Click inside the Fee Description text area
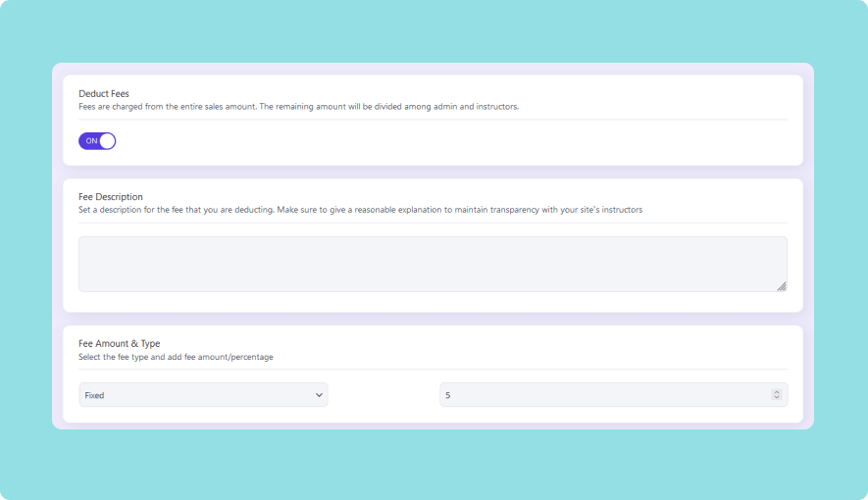Image resolution: width=868 pixels, height=500 pixels. (x=432, y=264)
